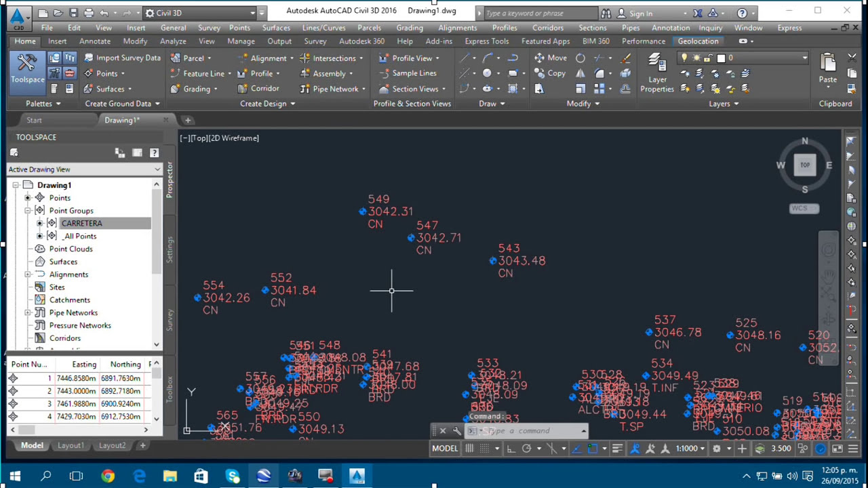868x488 pixels.
Task: Open the 1:1000 annotation scale dropdown
Action: click(691, 448)
